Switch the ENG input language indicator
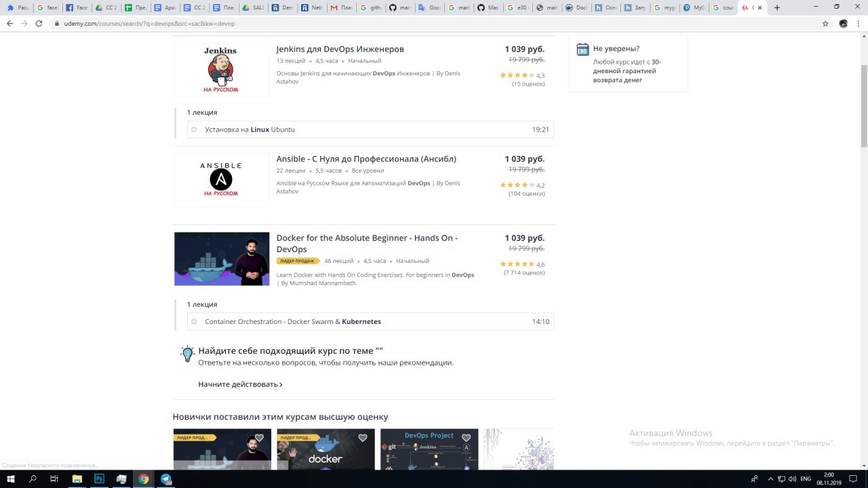This screenshot has height=488, width=868. point(806,479)
